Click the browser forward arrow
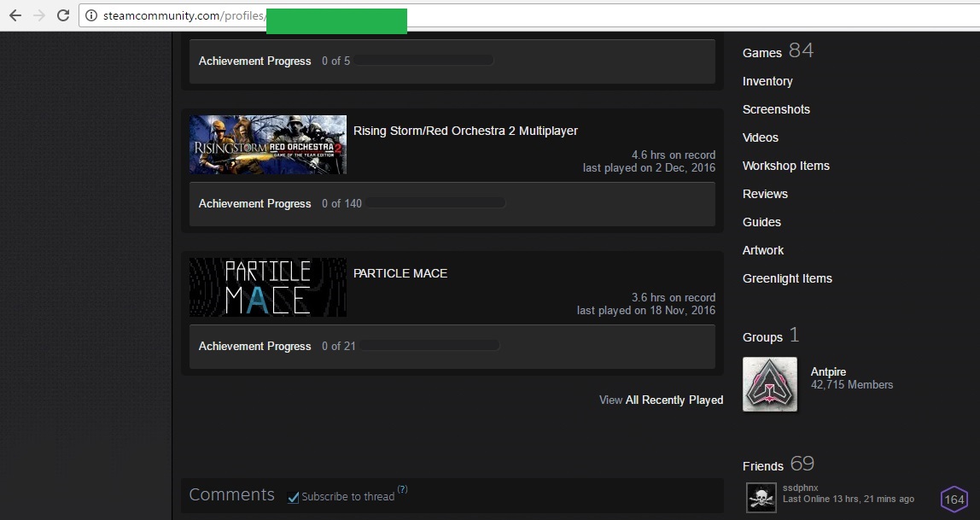Image resolution: width=980 pixels, height=520 pixels. (x=38, y=15)
